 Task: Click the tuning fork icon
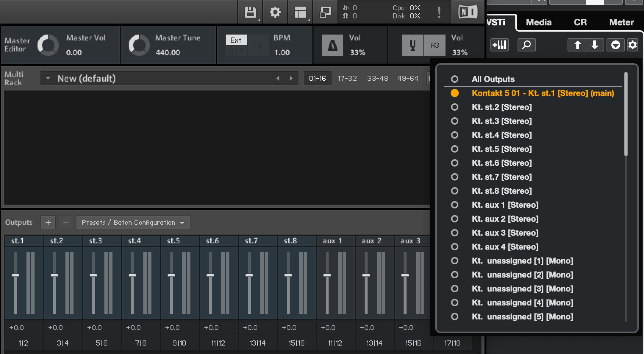[412, 45]
